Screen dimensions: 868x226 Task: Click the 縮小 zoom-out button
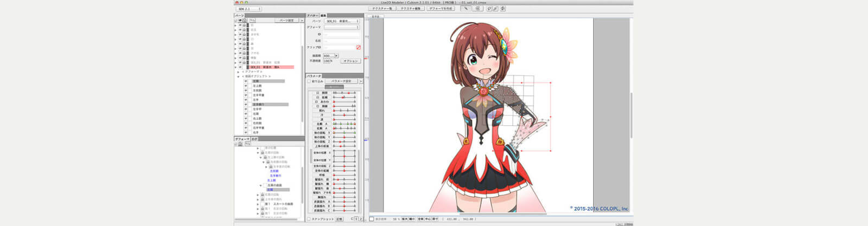(412, 219)
